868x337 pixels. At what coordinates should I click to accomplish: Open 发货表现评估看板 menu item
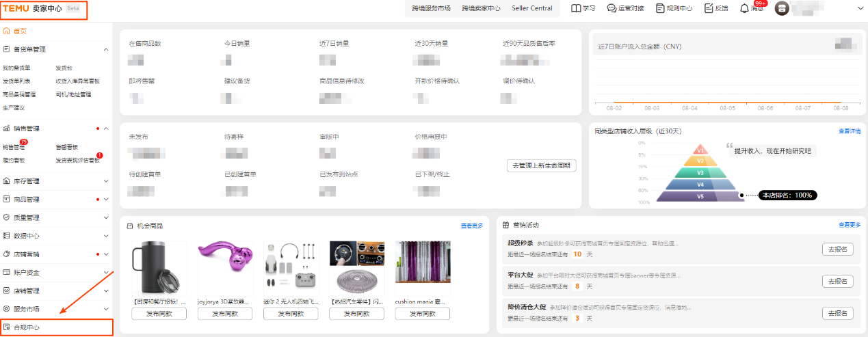tap(77, 160)
